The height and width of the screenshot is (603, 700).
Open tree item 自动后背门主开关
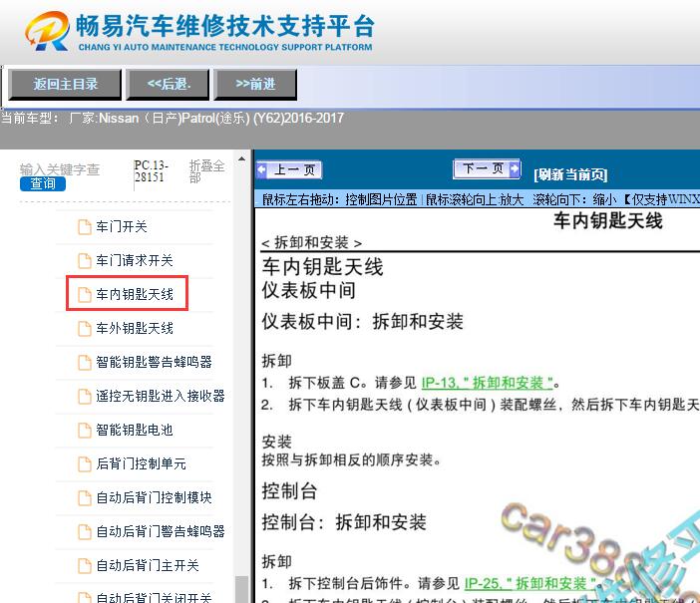point(148,565)
